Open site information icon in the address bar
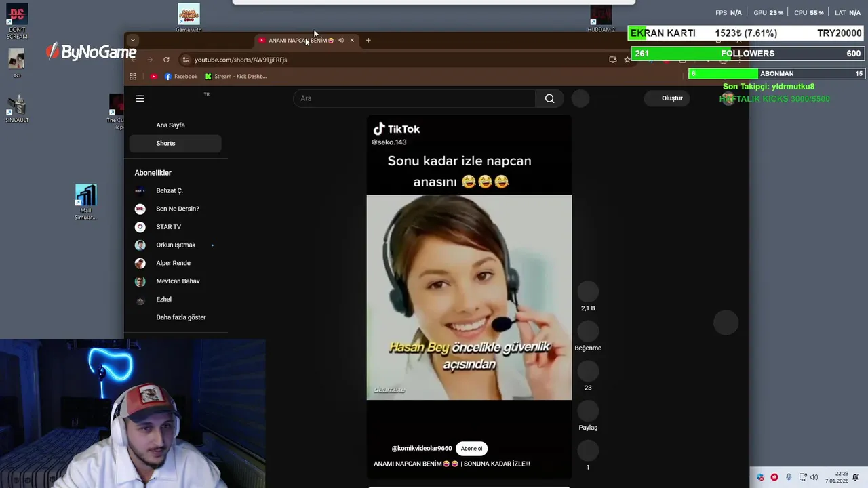 [186, 60]
